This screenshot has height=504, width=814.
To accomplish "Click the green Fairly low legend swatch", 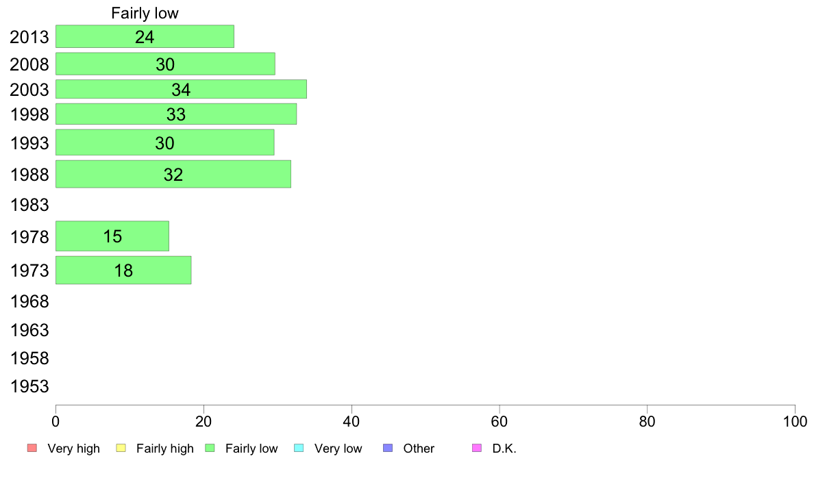I will [210, 448].
